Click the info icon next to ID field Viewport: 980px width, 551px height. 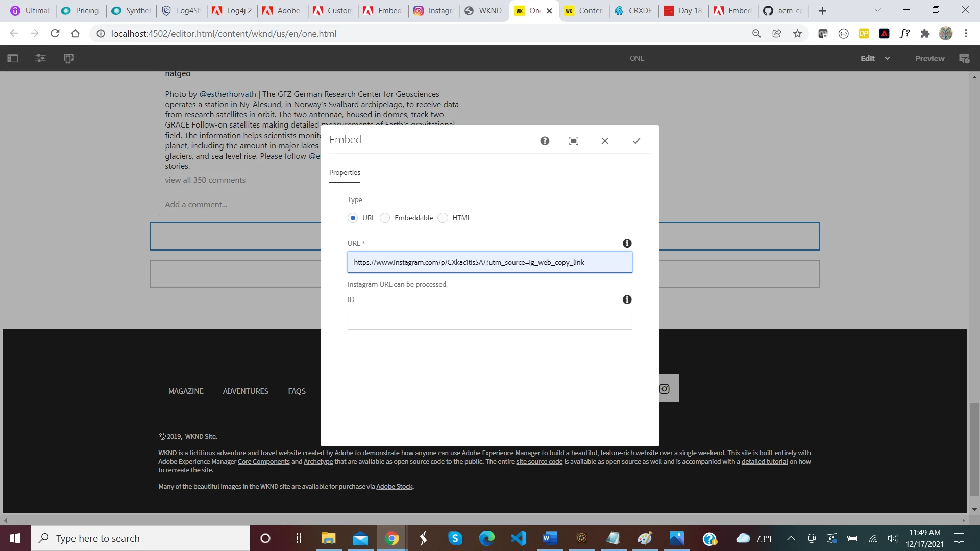coord(627,299)
